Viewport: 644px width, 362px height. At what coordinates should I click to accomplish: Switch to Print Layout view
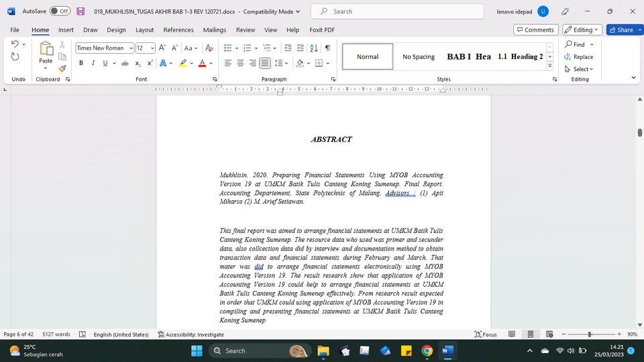coord(531,334)
